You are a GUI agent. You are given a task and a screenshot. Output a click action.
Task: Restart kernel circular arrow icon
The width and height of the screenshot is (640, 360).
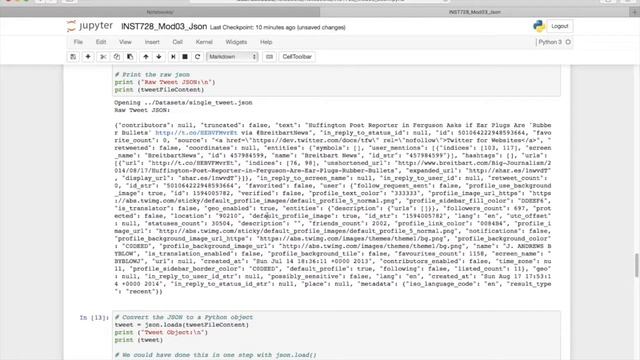coord(198,57)
